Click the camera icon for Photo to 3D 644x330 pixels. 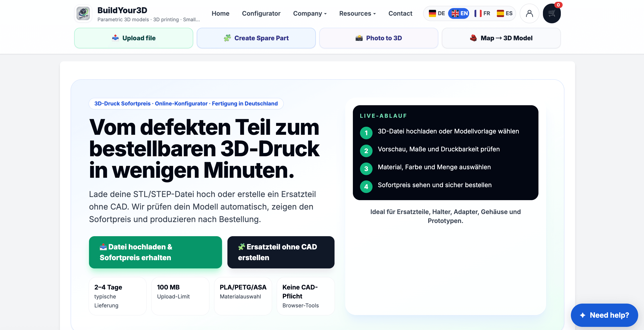click(x=359, y=38)
